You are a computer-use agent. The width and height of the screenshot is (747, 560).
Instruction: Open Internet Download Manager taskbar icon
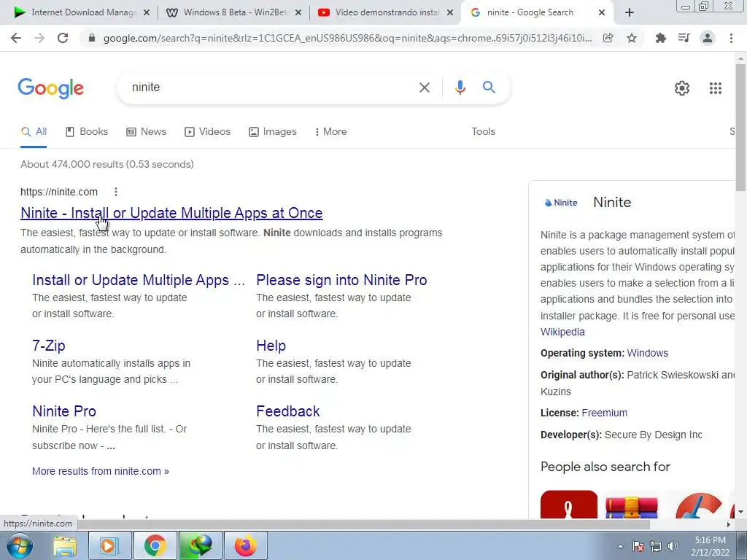pos(200,545)
